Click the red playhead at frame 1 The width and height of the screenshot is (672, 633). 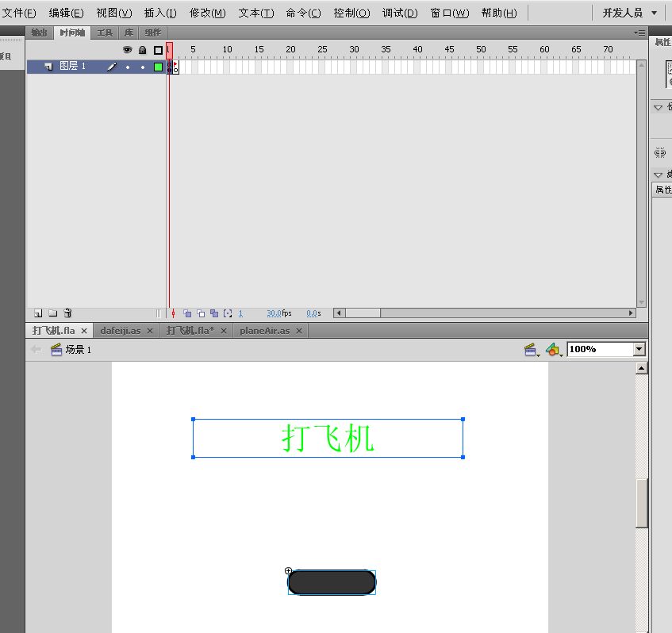click(x=169, y=51)
